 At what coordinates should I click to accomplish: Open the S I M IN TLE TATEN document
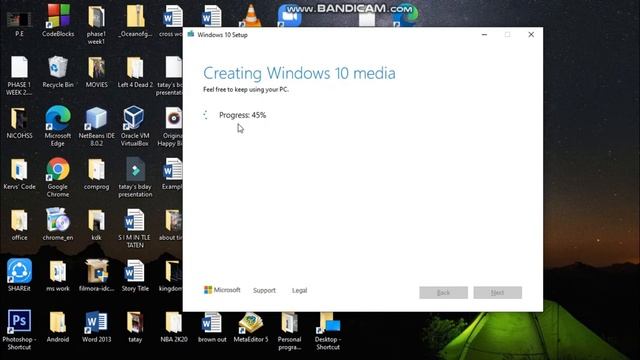[135, 228]
